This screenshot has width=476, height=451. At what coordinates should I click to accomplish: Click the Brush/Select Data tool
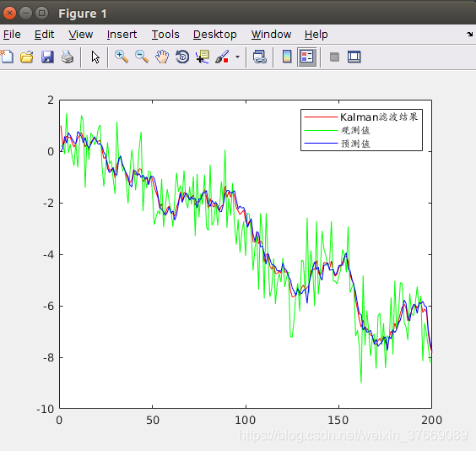pyautogui.click(x=222, y=57)
